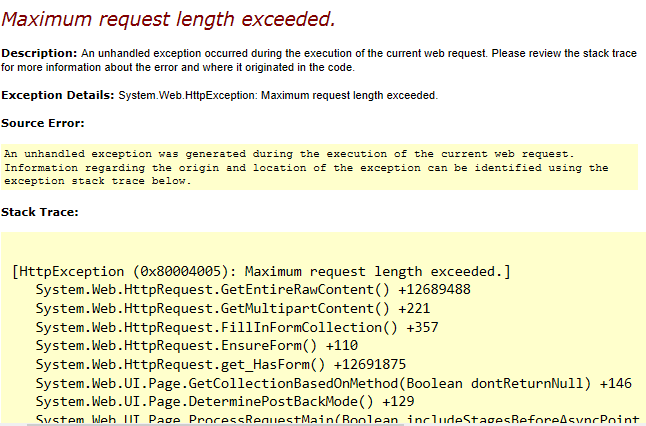
Task: Click the '+12689488' offset value
Action: click(x=433, y=289)
